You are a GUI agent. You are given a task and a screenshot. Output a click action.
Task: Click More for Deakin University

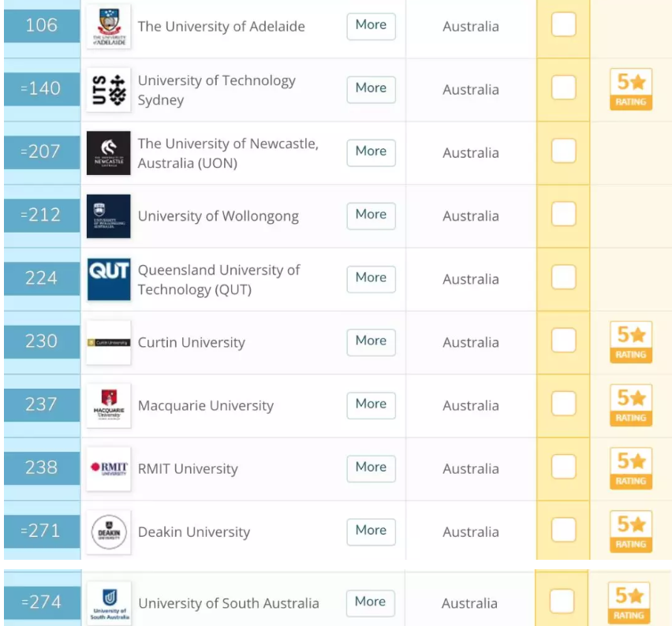pos(371,532)
